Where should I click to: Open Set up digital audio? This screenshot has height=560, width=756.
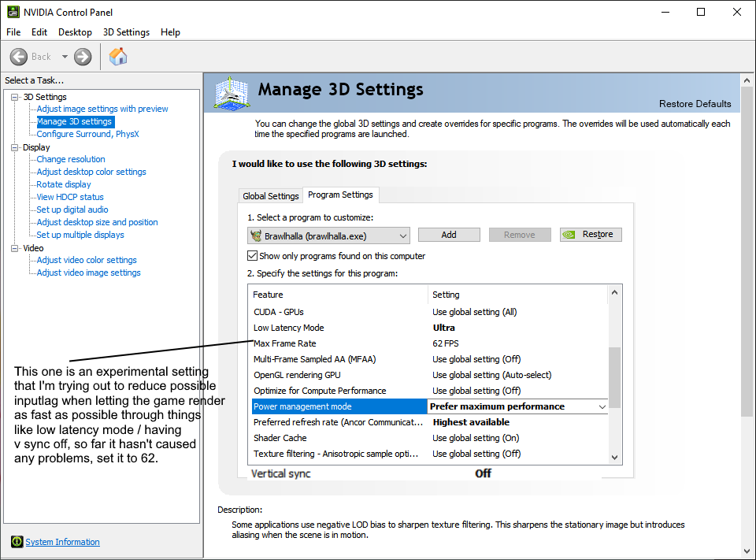(x=72, y=210)
